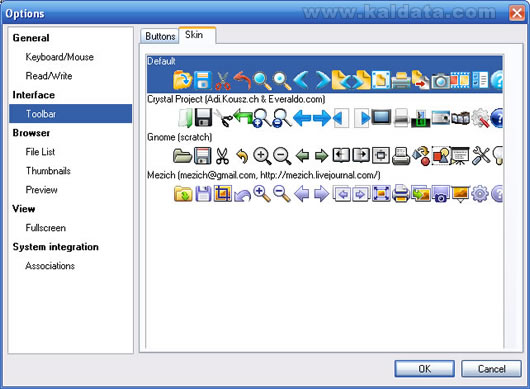This screenshot has width=530, height=389.
Task: Open File List settings
Action: click(40, 152)
